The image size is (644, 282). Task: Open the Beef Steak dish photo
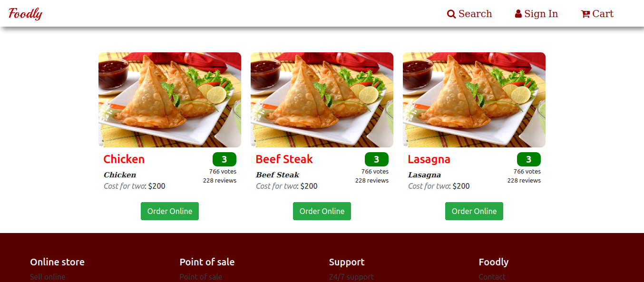[322, 100]
